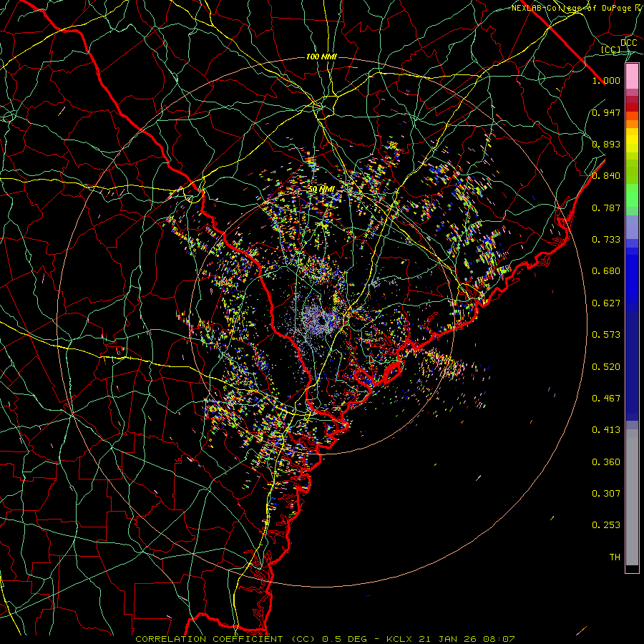Image resolution: width=644 pixels, height=644 pixels.
Task: Select the 0.893 scale value
Action: 606,144
